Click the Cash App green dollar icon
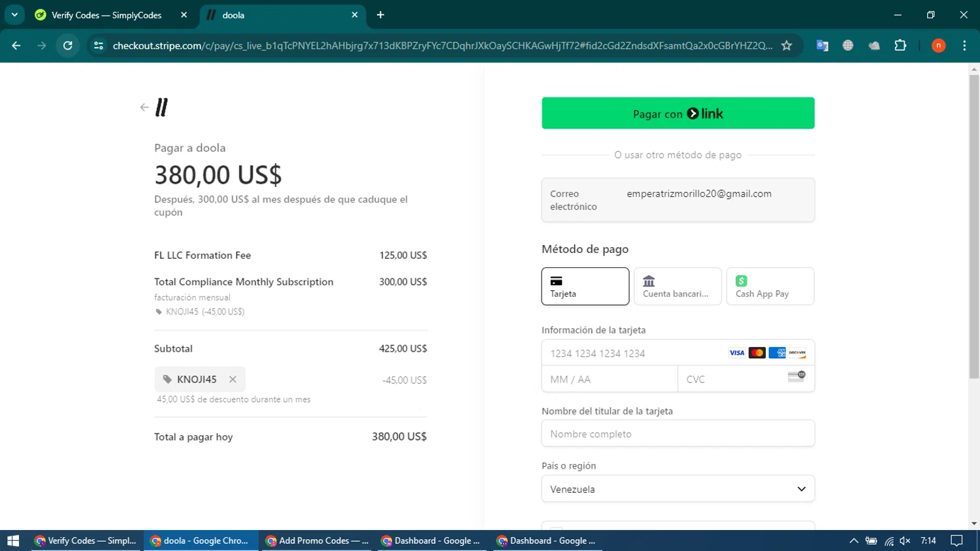 742,281
